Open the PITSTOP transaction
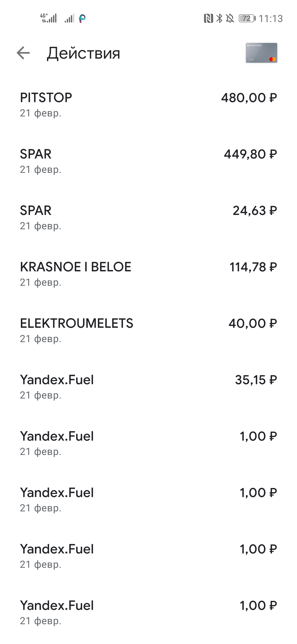Screen dimensions: 297x644 (x=148, y=105)
